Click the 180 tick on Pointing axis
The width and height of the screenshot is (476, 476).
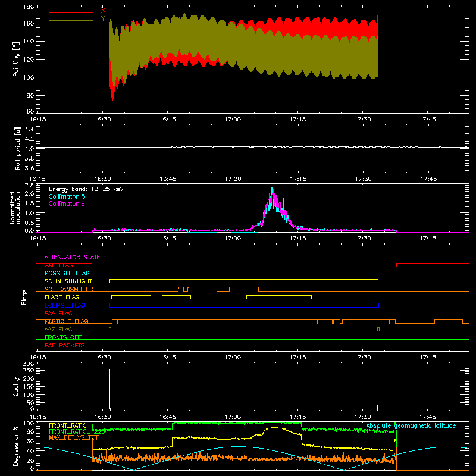click(29, 7)
